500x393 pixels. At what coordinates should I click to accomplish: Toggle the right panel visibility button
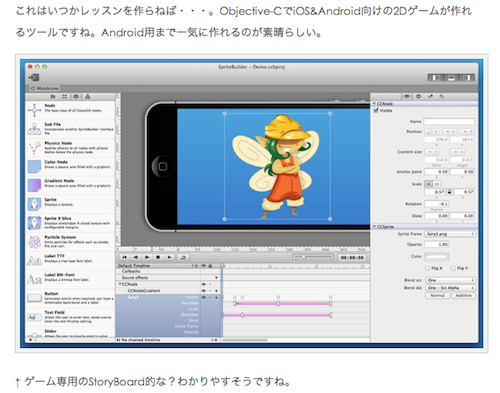click(x=466, y=78)
